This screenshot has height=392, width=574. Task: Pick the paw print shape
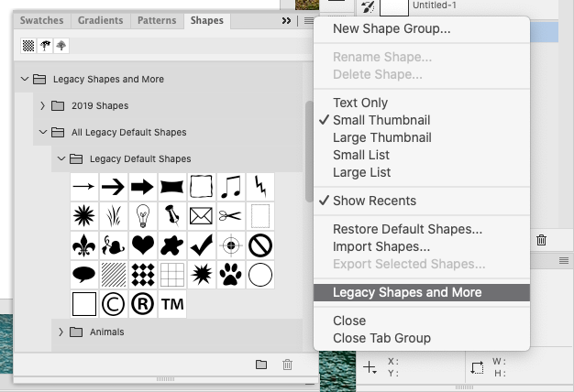231,274
